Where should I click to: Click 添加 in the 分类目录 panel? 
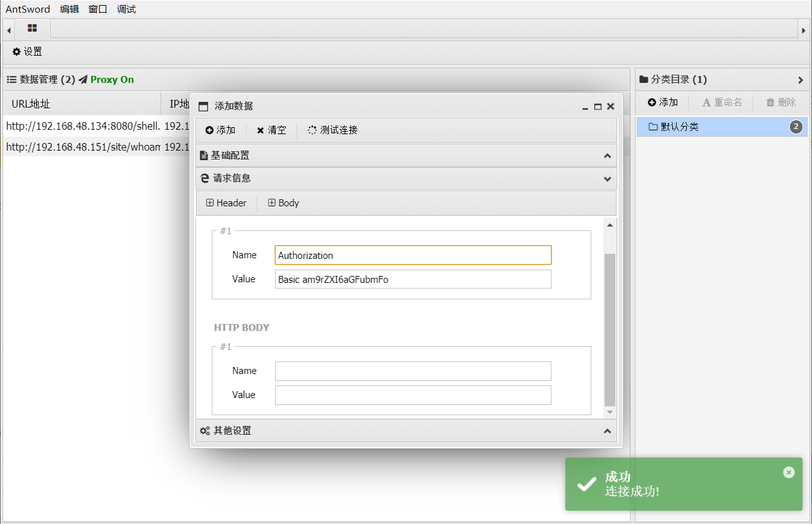tap(663, 103)
